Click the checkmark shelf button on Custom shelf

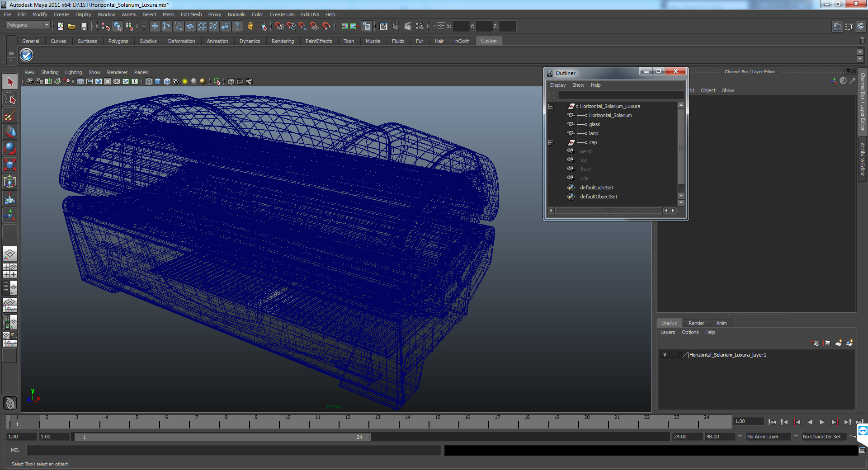(x=27, y=55)
